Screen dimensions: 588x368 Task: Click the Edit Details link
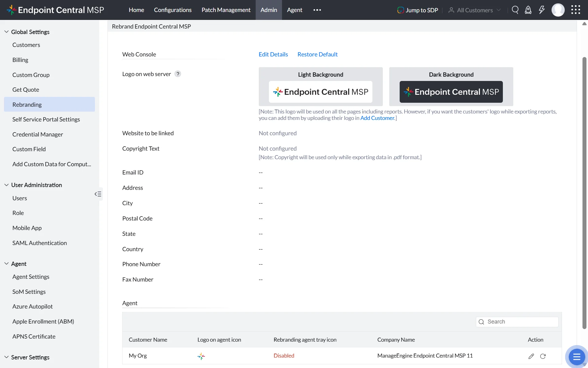[273, 54]
